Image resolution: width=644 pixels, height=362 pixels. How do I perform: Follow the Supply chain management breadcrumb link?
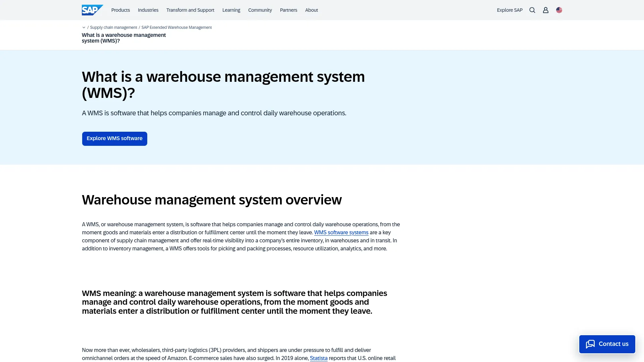coord(113,27)
